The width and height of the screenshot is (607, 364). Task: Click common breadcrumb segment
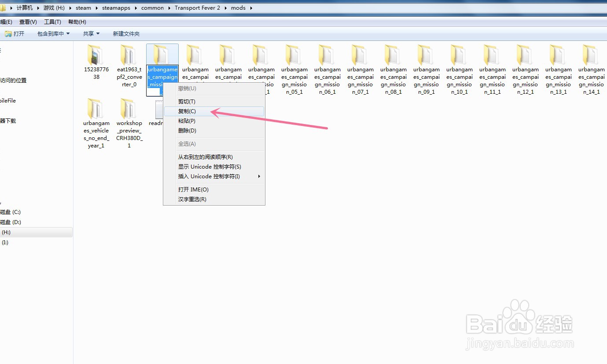pyautogui.click(x=152, y=8)
